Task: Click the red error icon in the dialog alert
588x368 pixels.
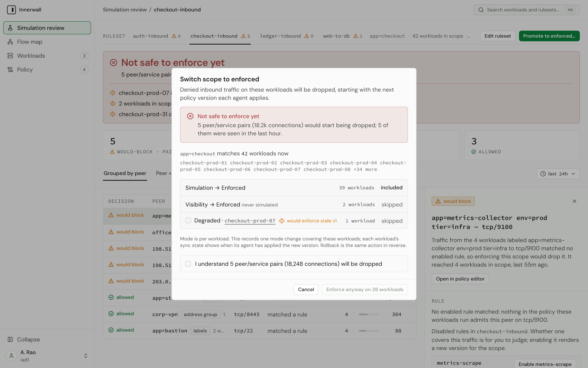Action: tap(190, 116)
